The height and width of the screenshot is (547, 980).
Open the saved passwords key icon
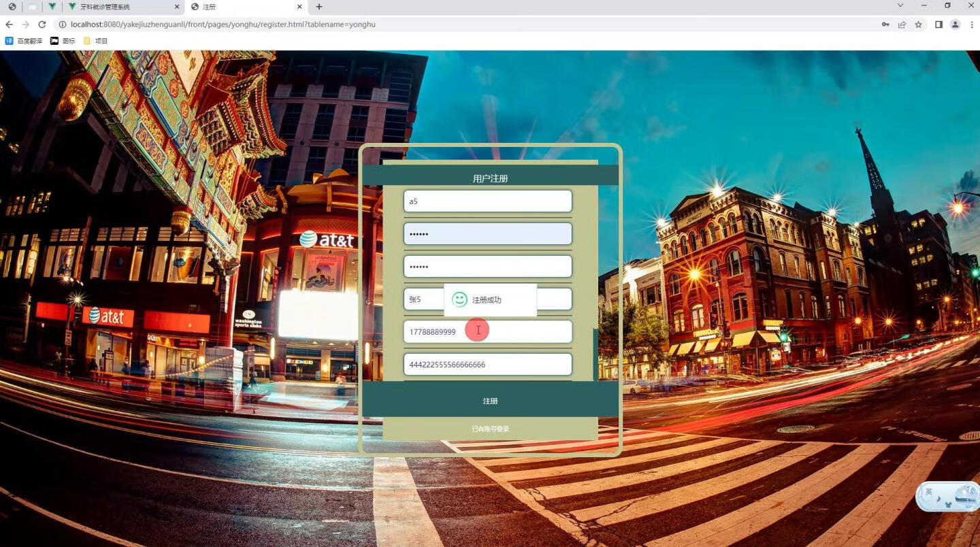[x=885, y=24]
